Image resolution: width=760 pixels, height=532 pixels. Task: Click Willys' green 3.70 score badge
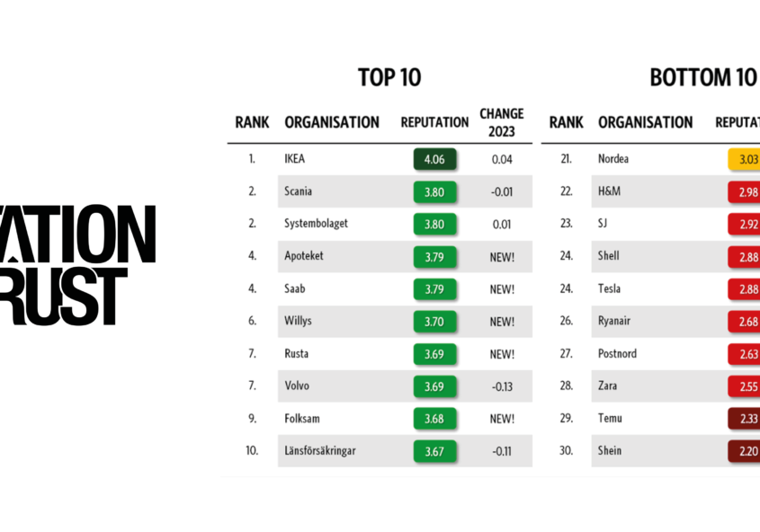pyautogui.click(x=434, y=321)
